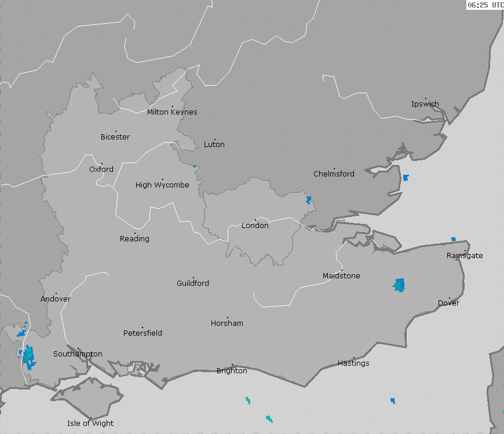
Task: Click the Petersfield town label
Action: pyautogui.click(x=143, y=333)
